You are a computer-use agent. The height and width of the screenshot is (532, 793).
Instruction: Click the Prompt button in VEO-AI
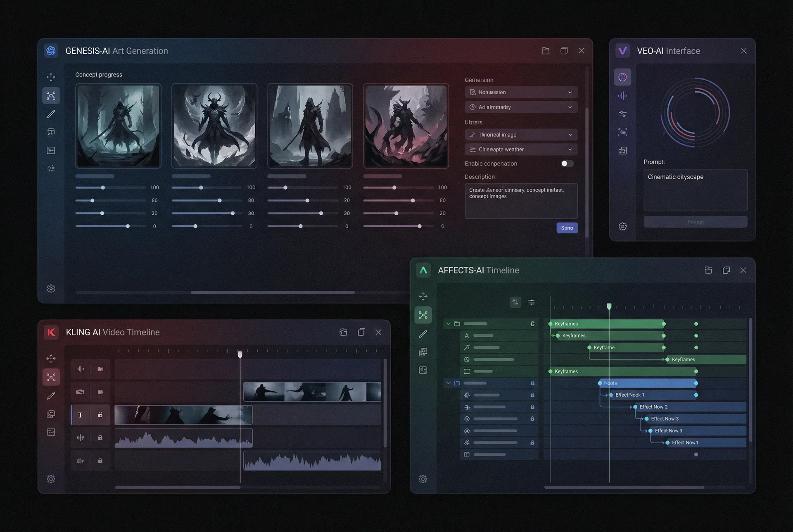[x=695, y=222]
